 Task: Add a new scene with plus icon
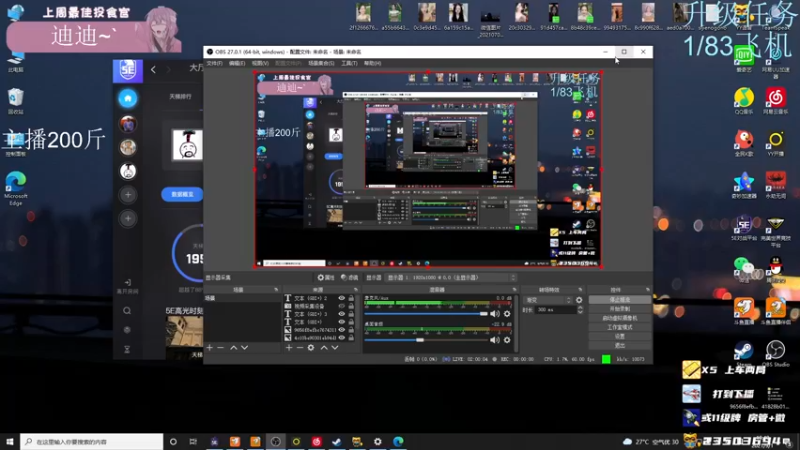point(209,347)
